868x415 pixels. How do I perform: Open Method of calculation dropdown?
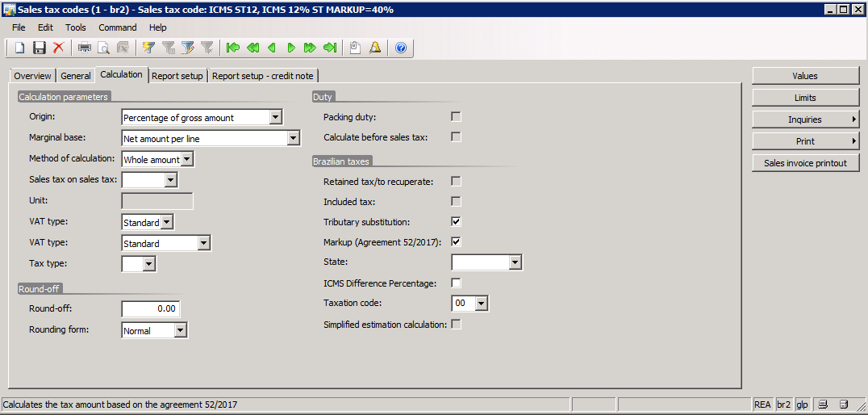[x=186, y=160]
